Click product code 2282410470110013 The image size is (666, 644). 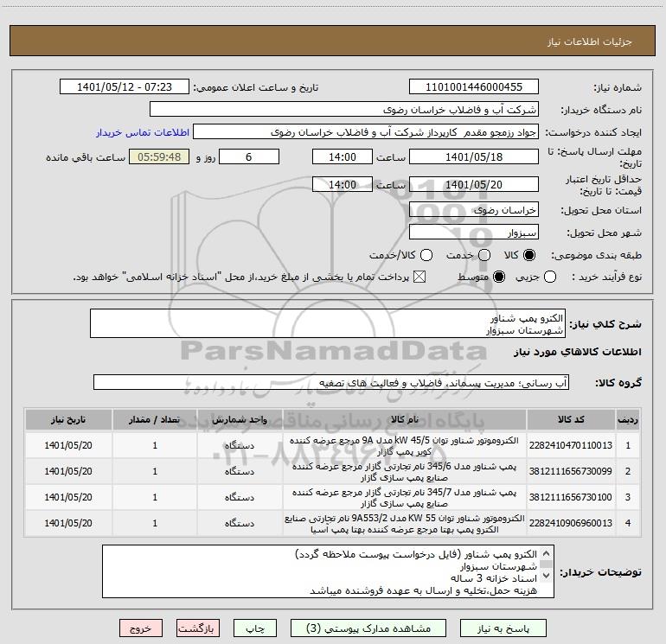[571, 445]
